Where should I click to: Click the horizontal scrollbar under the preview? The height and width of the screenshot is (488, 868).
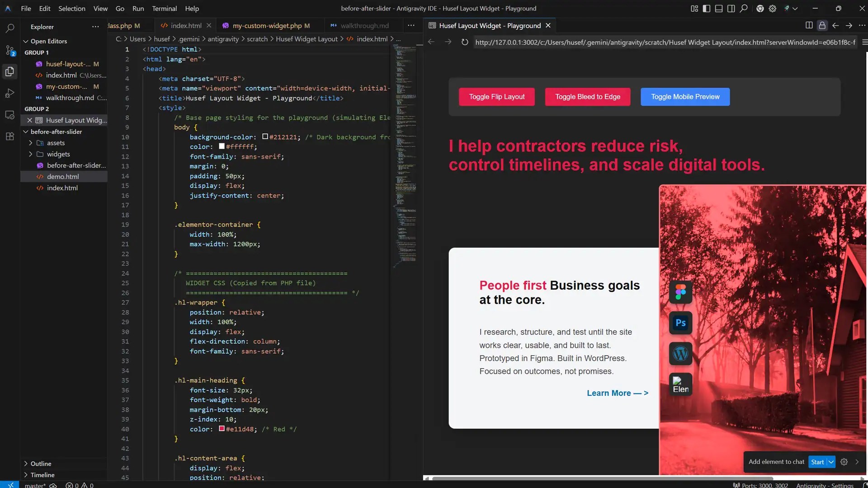point(602,478)
